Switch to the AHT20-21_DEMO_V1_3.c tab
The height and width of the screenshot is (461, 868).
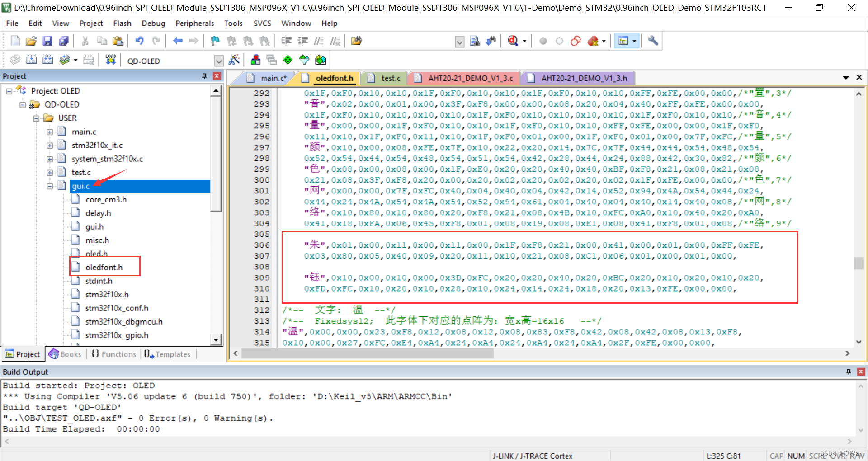click(466, 78)
